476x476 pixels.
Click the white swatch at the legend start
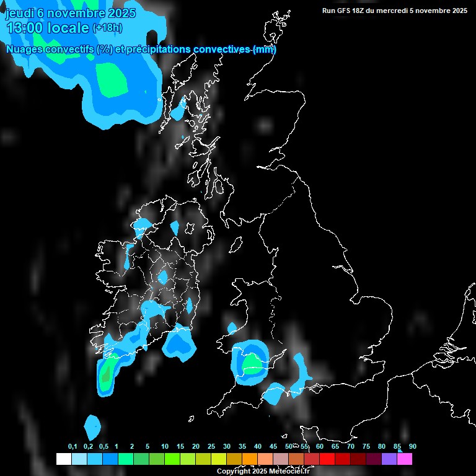(x=63, y=459)
